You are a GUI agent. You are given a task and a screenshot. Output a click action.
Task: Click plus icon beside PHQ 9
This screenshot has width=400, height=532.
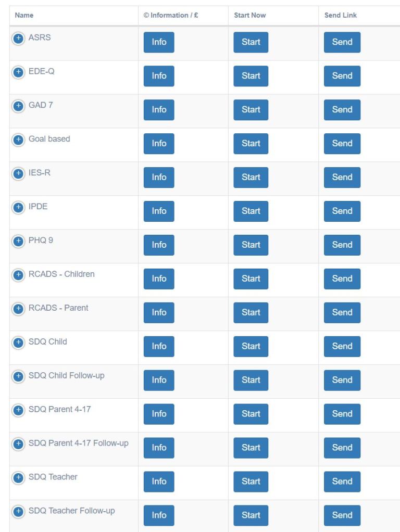pos(18,242)
